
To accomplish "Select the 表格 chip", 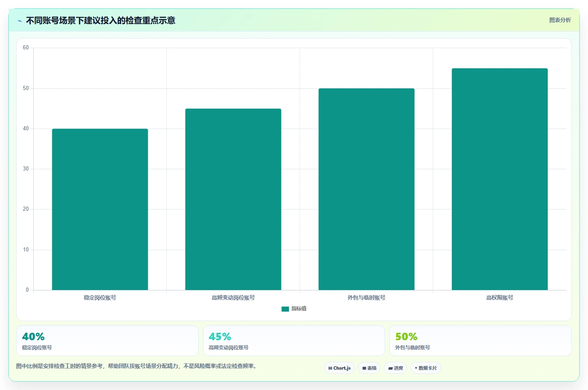I will [x=369, y=368].
